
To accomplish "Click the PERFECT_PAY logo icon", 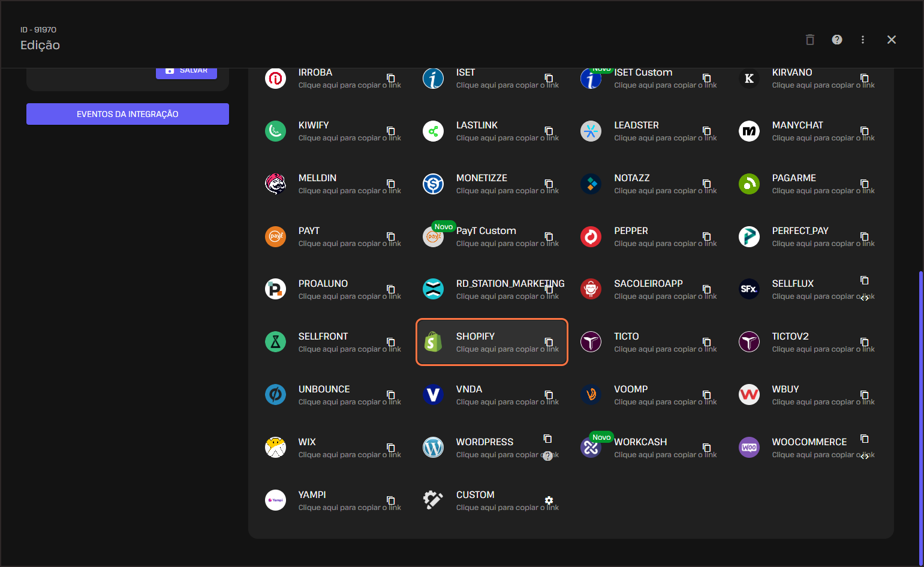I will tap(749, 236).
